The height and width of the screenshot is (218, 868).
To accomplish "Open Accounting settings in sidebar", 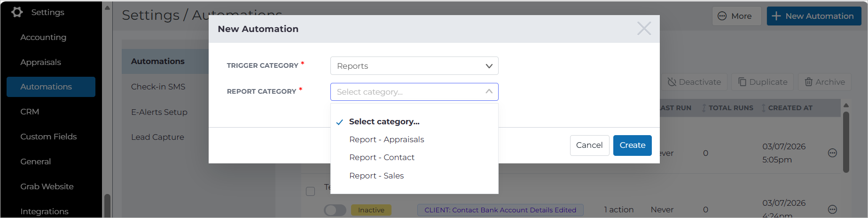I will (43, 37).
